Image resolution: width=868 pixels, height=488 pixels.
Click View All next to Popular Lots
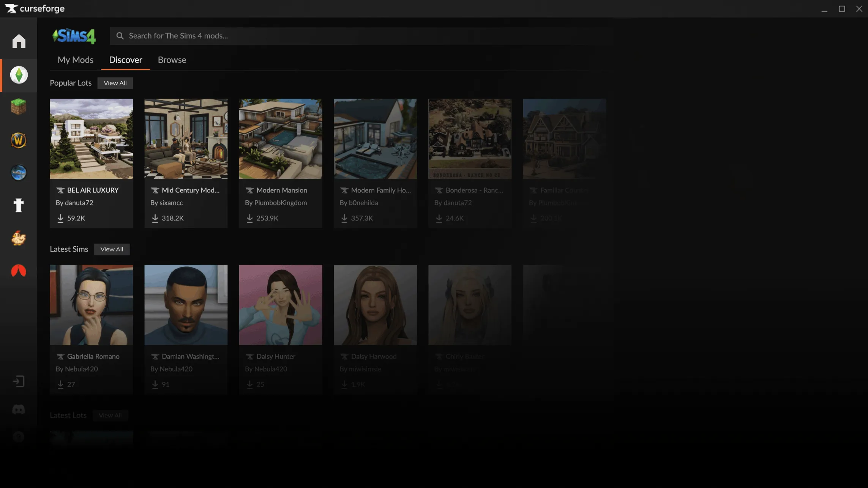coord(115,83)
